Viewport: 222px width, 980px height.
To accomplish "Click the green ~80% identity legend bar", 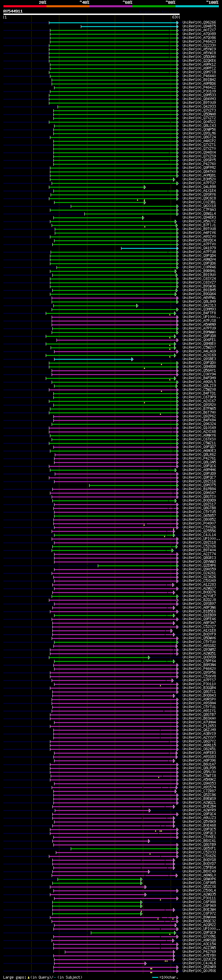I will point(154,6).
